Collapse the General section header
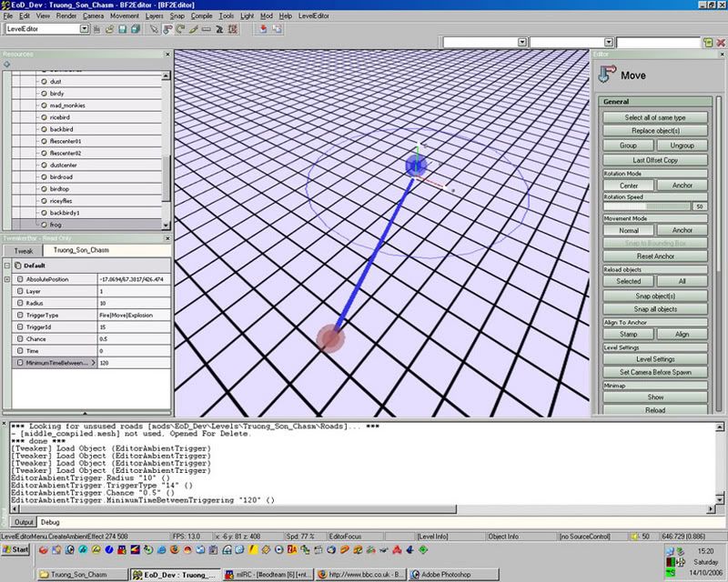The height and width of the screenshot is (582, 728). point(655,102)
